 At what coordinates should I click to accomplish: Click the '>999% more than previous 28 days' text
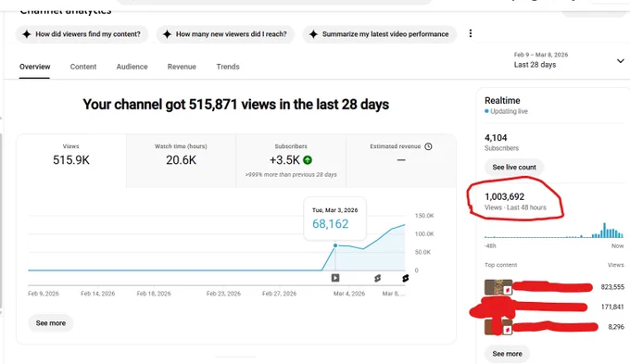[x=291, y=175]
